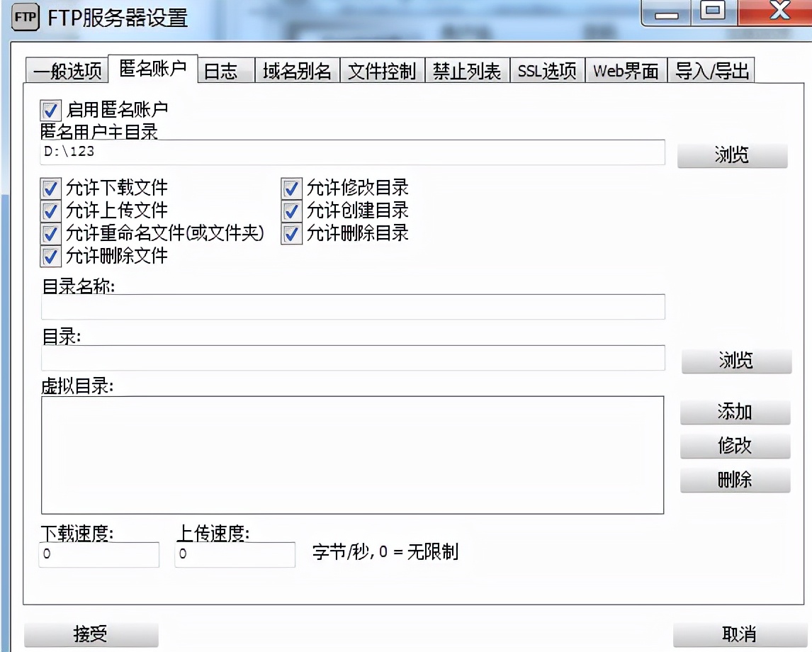Open the 日志 tab

[x=222, y=70]
